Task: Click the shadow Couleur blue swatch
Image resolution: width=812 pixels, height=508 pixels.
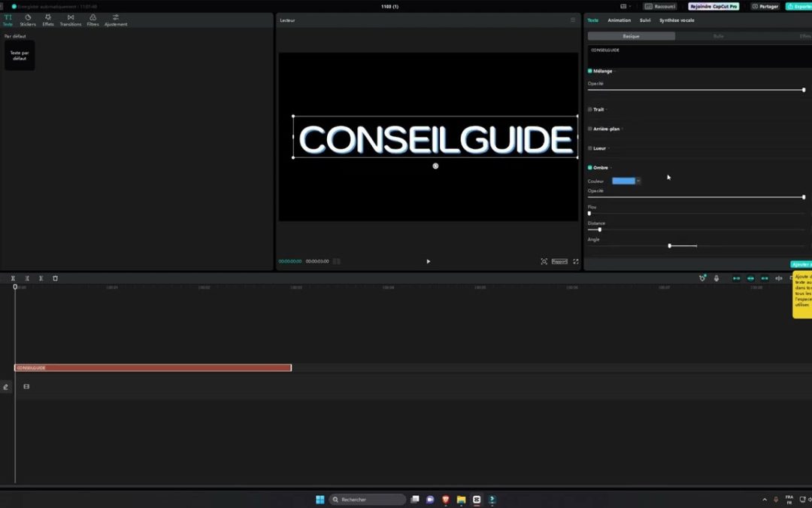Action: click(623, 181)
